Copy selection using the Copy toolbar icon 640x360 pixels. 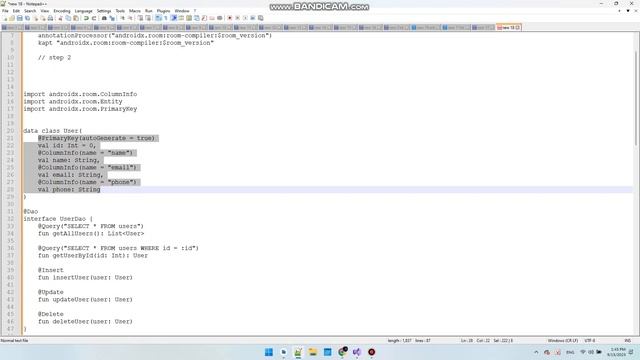[68, 18]
